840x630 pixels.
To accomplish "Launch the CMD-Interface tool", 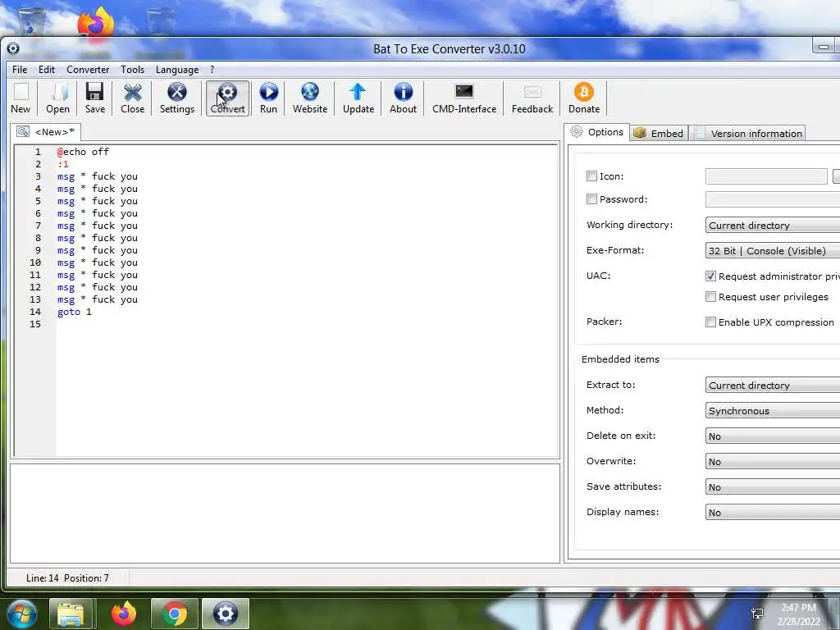I will tap(464, 98).
